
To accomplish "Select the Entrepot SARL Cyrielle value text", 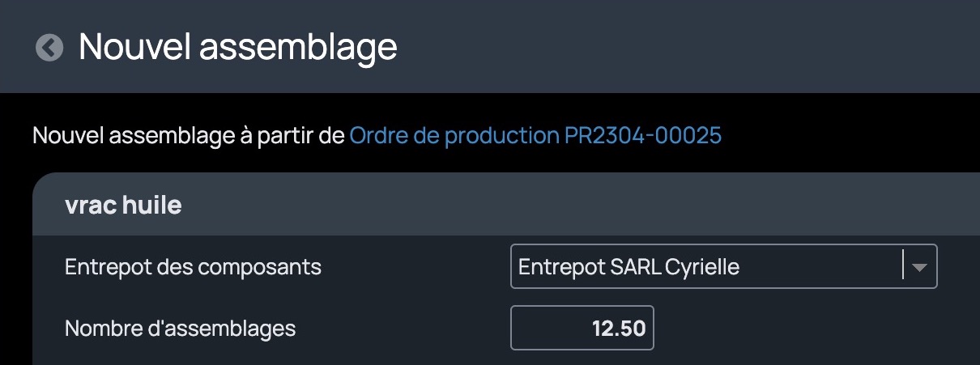I will (628, 267).
